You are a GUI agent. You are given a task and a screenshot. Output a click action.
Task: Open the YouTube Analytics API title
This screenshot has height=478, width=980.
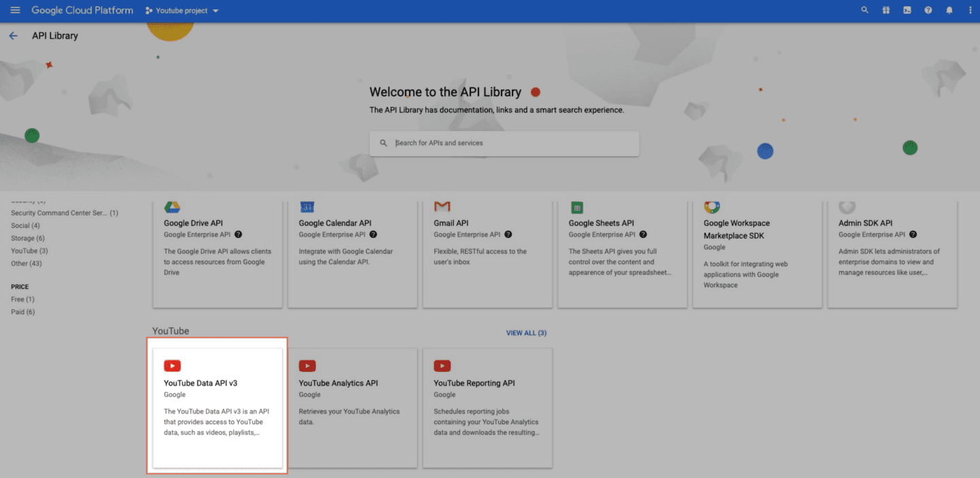point(338,383)
